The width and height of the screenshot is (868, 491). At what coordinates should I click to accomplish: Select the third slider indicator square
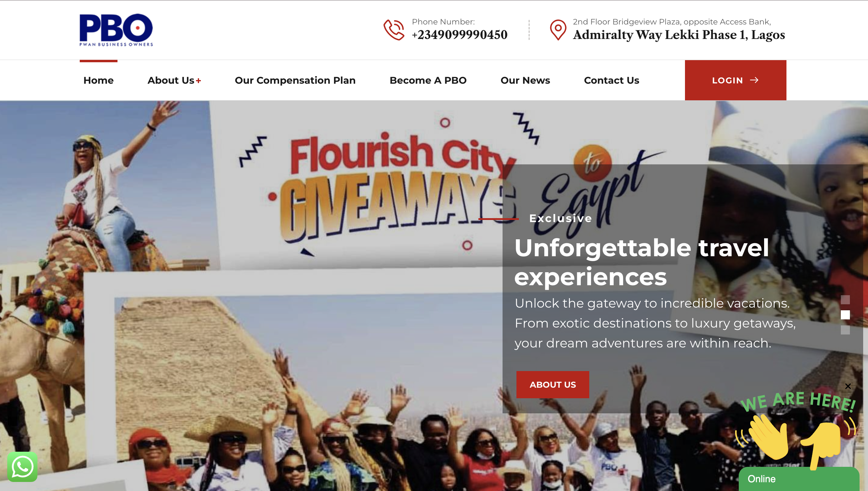pyautogui.click(x=845, y=330)
